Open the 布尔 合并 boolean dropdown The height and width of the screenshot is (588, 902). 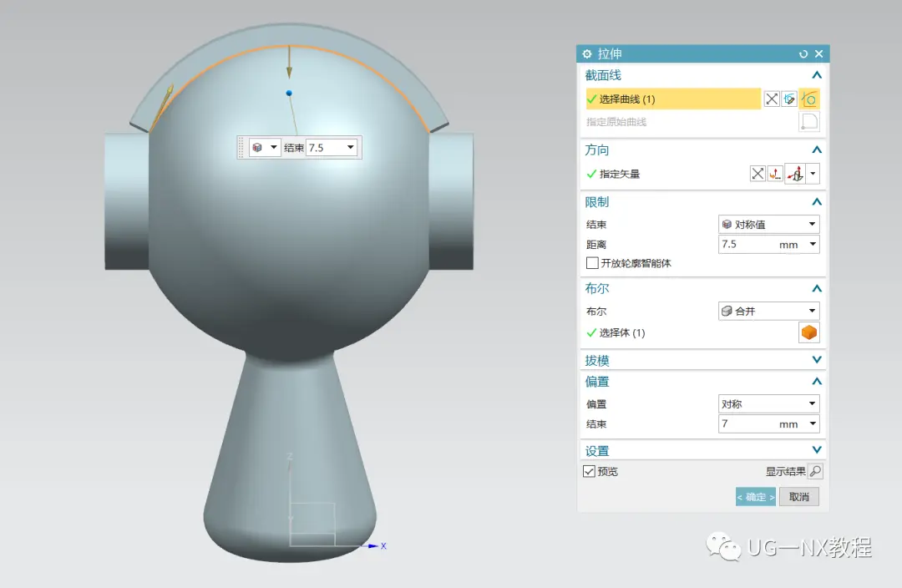pos(768,311)
